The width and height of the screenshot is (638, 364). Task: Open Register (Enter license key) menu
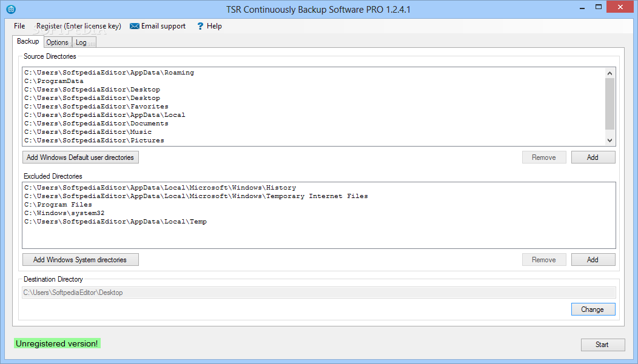click(x=78, y=26)
